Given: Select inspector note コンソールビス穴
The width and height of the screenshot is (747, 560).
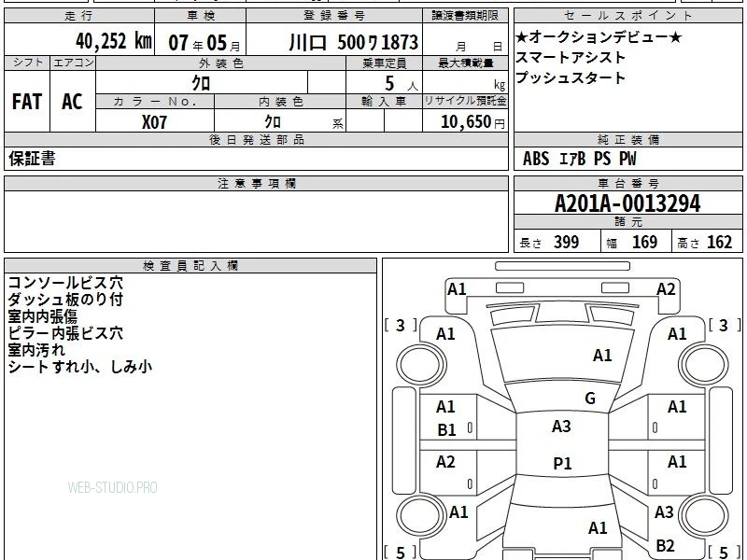Looking at the screenshot, I should click(x=65, y=283).
